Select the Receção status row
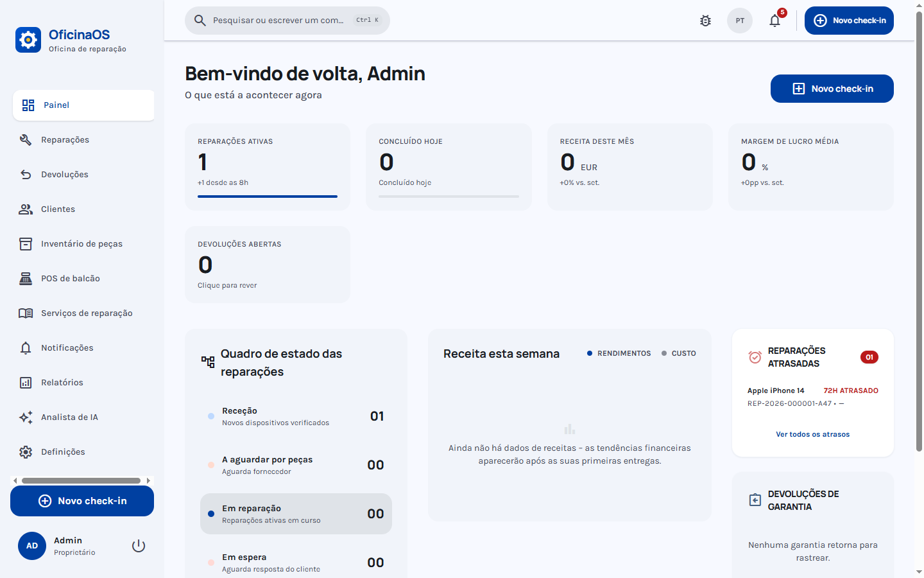Screen dimensions: 924x578 (x=296, y=416)
